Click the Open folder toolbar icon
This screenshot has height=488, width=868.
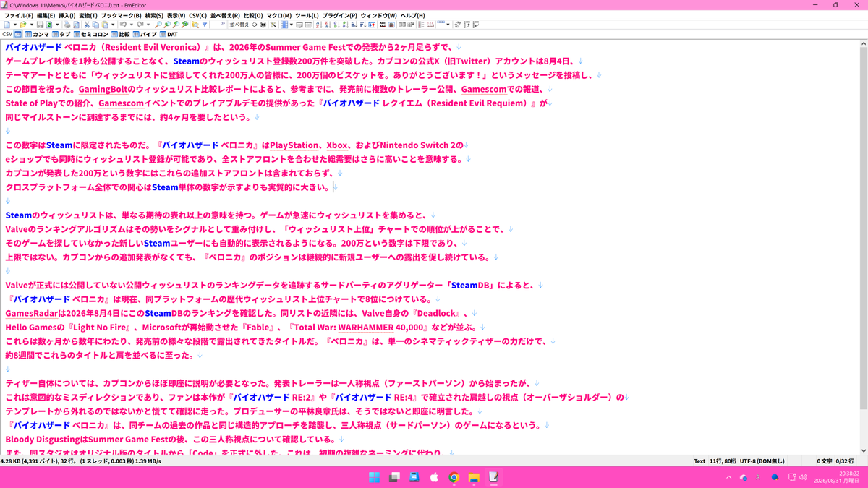click(22, 25)
